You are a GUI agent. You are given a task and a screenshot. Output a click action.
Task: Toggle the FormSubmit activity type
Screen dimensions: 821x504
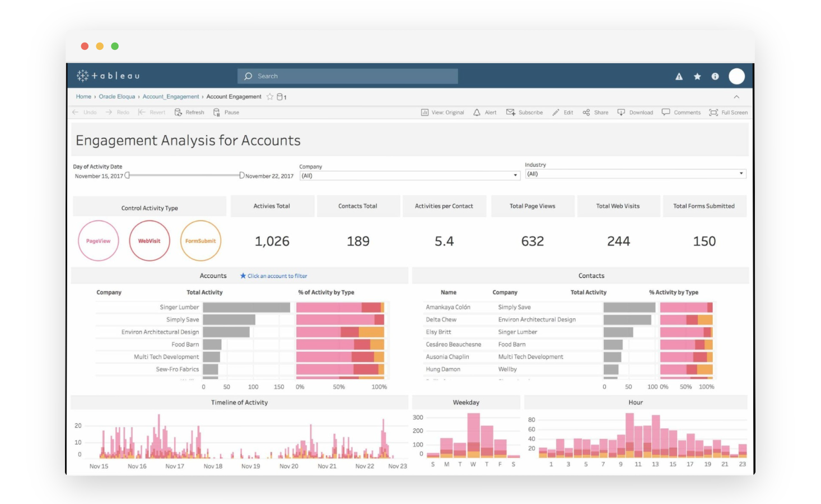coord(200,241)
